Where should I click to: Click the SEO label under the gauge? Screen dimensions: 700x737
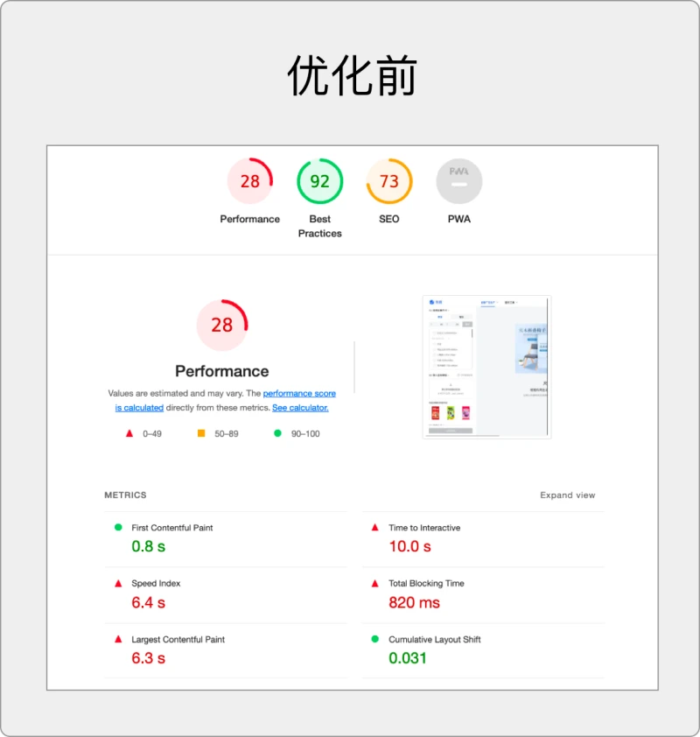point(389,219)
